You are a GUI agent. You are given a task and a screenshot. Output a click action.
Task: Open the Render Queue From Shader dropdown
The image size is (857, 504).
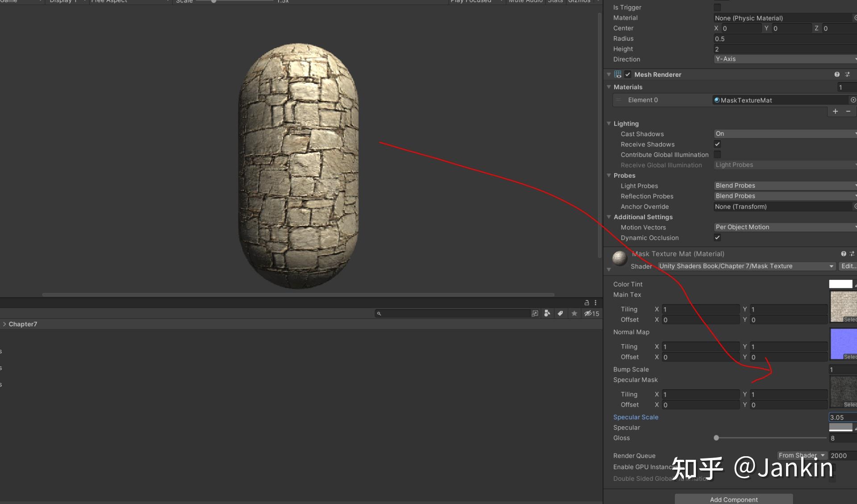pyautogui.click(x=801, y=455)
